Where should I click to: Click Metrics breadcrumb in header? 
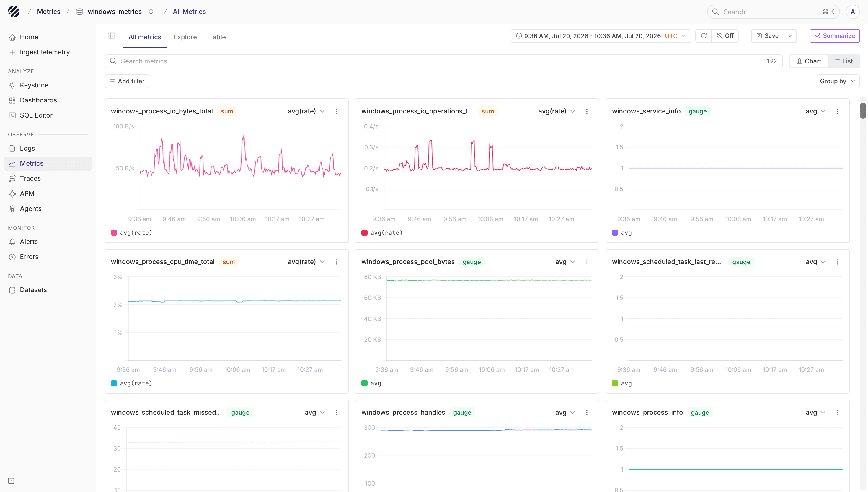[x=49, y=12]
